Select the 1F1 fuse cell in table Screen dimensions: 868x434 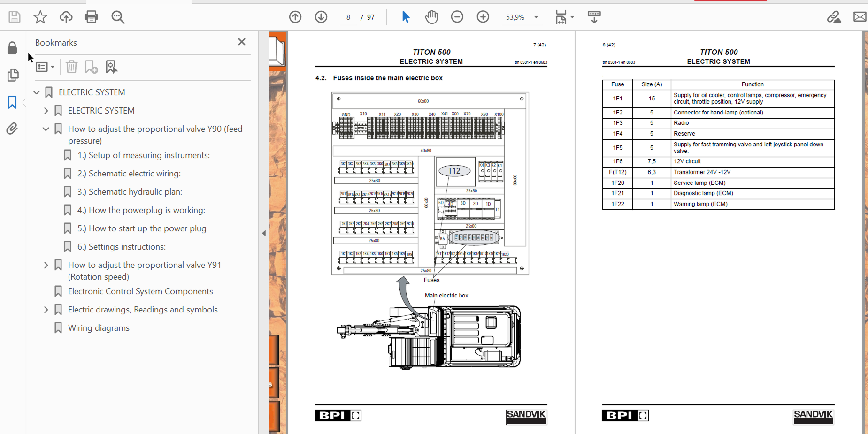pyautogui.click(x=617, y=99)
